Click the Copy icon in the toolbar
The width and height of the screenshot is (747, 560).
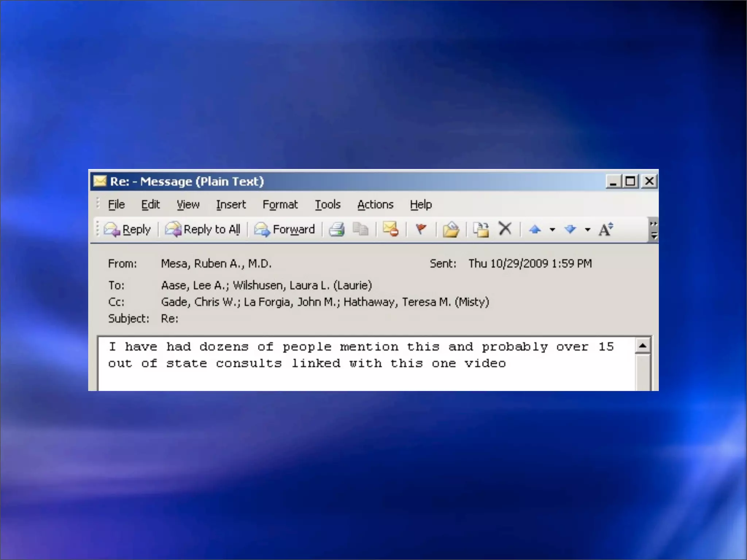pyautogui.click(x=360, y=229)
